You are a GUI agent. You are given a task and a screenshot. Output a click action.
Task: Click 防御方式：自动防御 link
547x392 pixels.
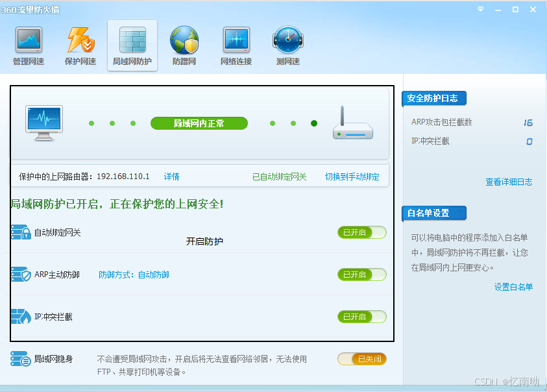pos(134,275)
